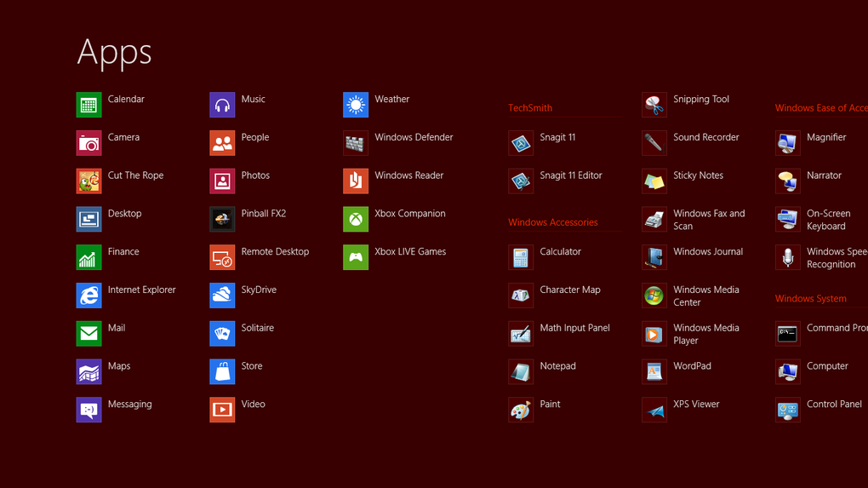Image resolution: width=868 pixels, height=488 pixels.
Task: Open the Maps app icon
Action: pyautogui.click(x=89, y=371)
